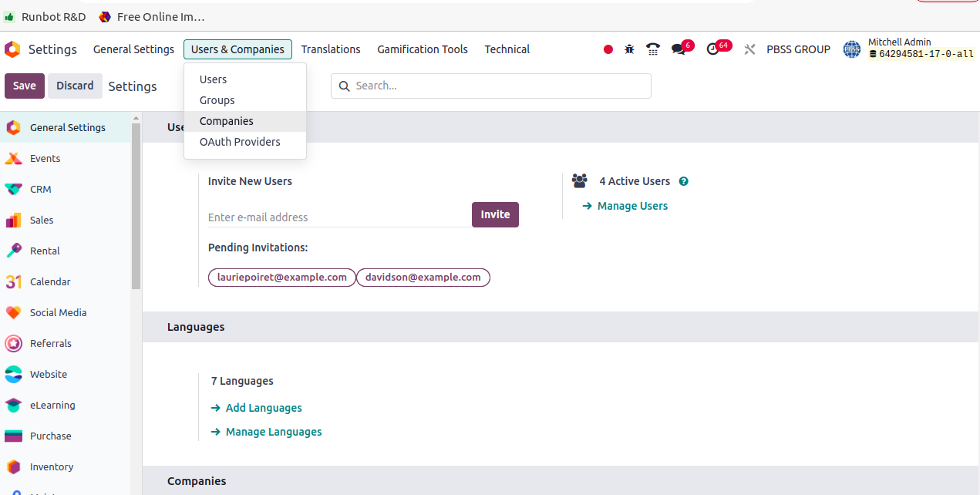
Task: Open the Technical menu
Action: (x=507, y=49)
